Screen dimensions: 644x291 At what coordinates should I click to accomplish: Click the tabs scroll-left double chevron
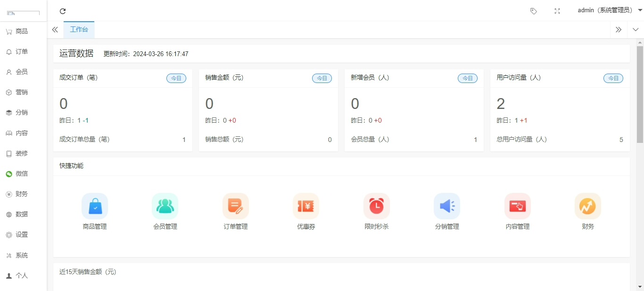click(x=55, y=30)
